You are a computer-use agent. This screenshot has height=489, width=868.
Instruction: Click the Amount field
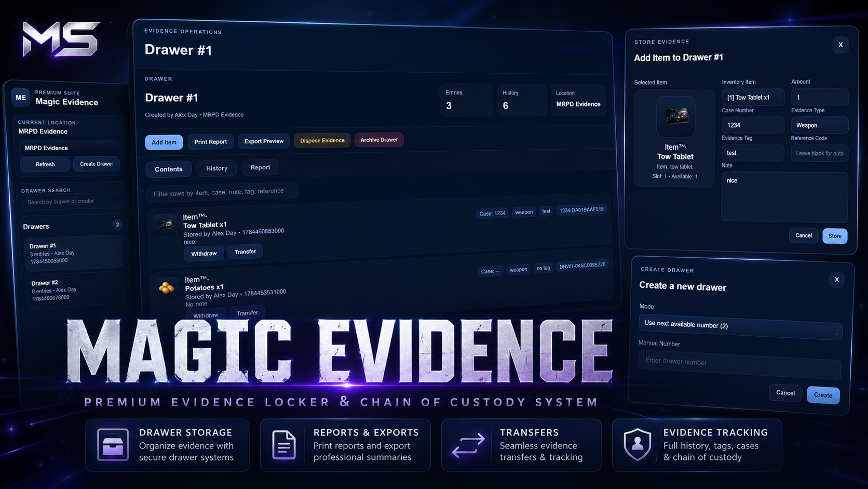click(820, 97)
